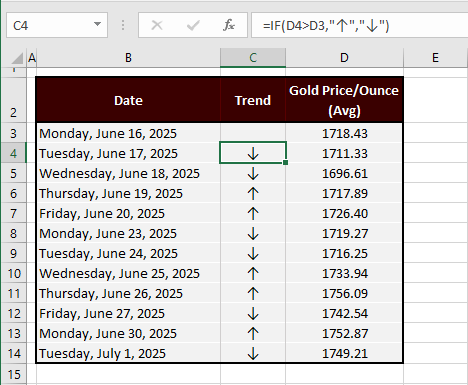The image size is (468, 385).
Task: Select cell Tuesday, June 24, 2025
Action: pos(128,253)
